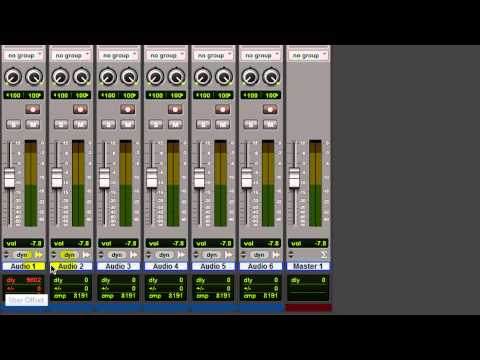480x360 pixels.
Task: Open the 'no group' dropdown on Audio 4
Action: 165,55
